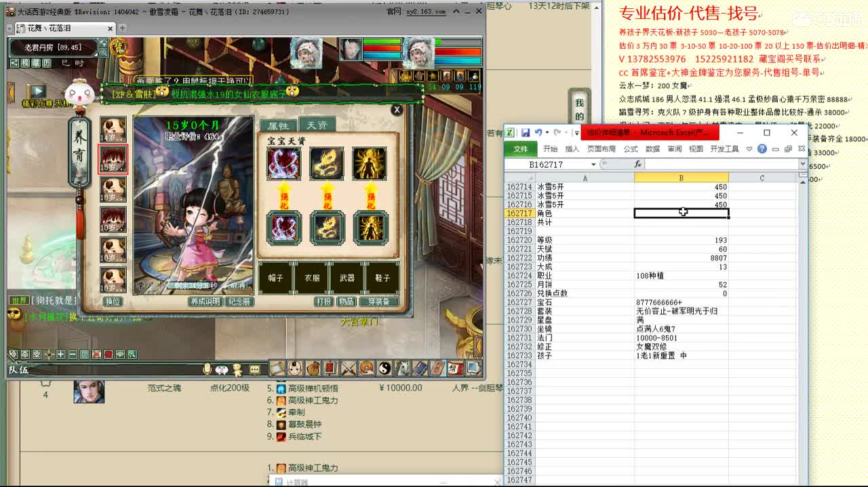Click the 我的 side tab behind game
The image size is (868, 487).
point(579,109)
